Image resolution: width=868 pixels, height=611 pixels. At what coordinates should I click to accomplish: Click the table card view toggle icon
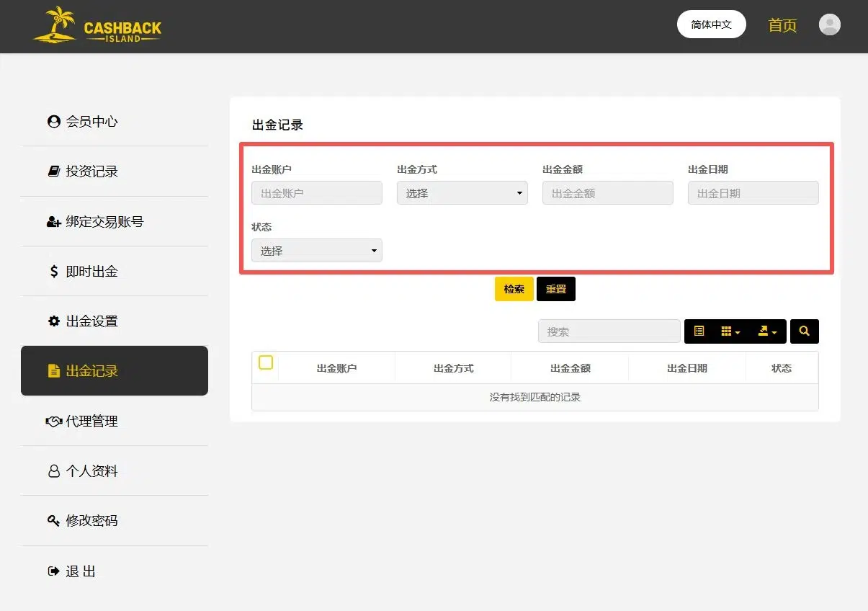[699, 331]
